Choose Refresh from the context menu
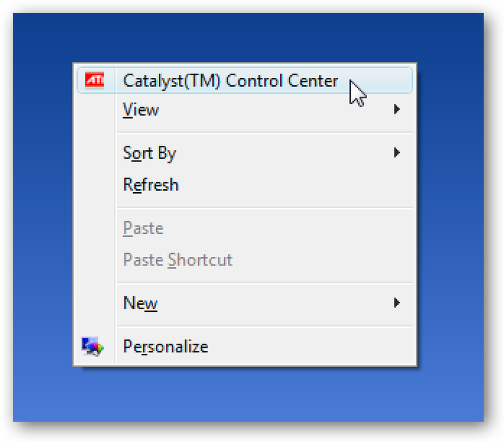 (244, 185)
